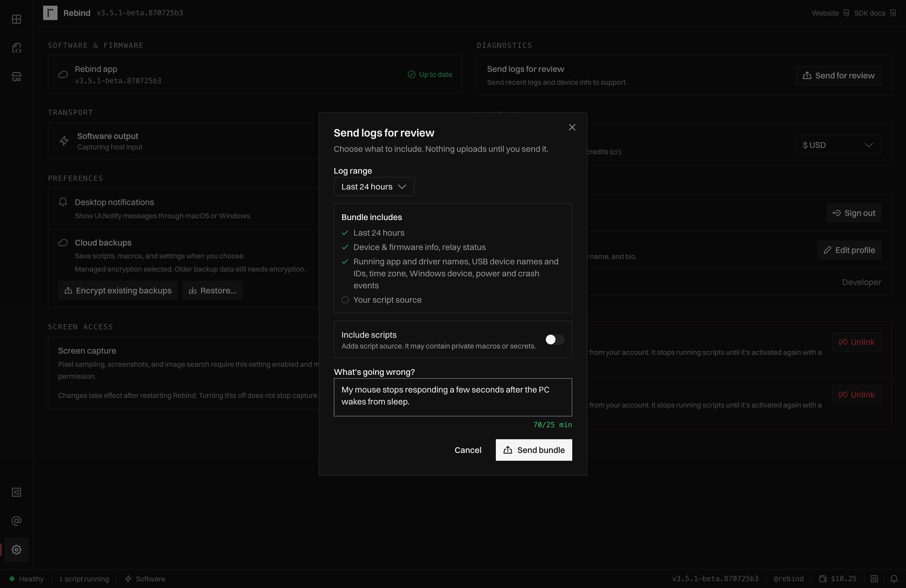
Task: Click the Restore... button
Action: 212,291
